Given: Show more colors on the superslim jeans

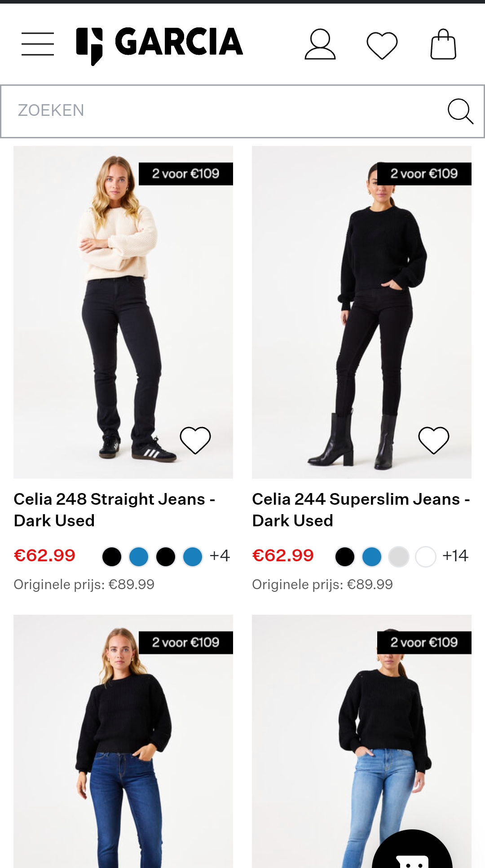Looking at the screenshot, I should tap(455, 555).
